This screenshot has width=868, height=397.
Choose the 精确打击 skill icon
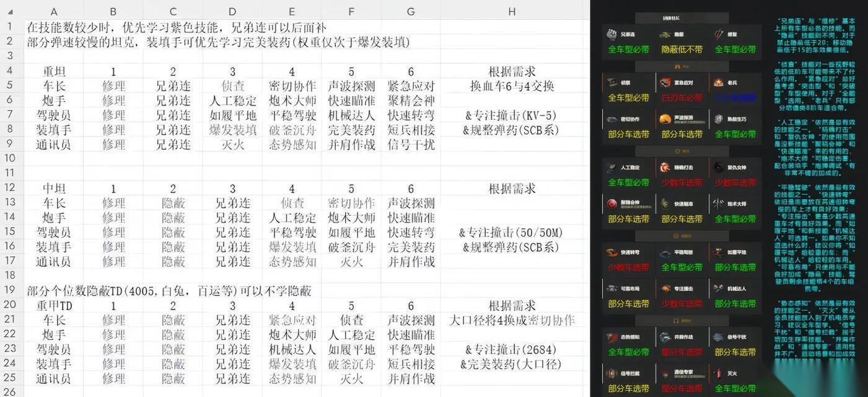[x=665, y=167]
